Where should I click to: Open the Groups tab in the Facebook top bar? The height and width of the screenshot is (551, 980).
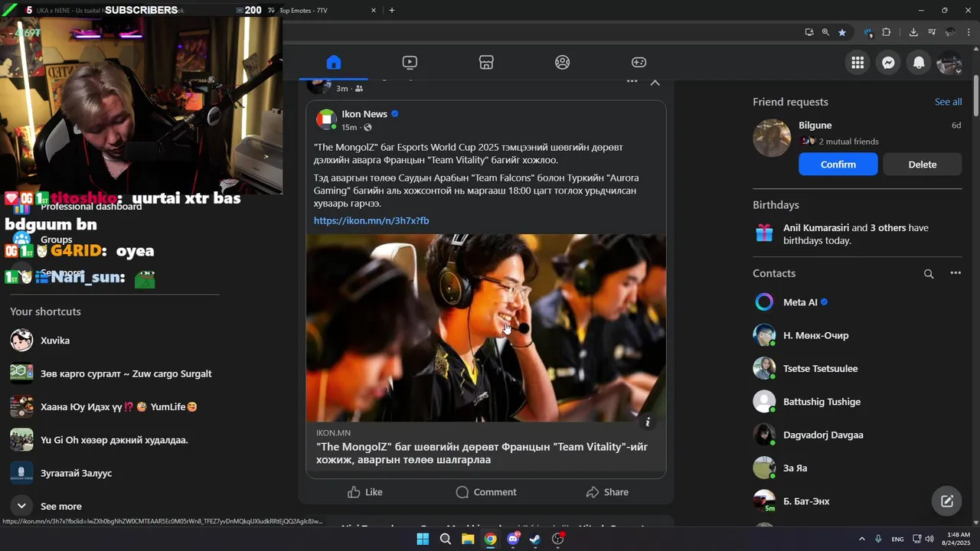(x=563, y=62)
